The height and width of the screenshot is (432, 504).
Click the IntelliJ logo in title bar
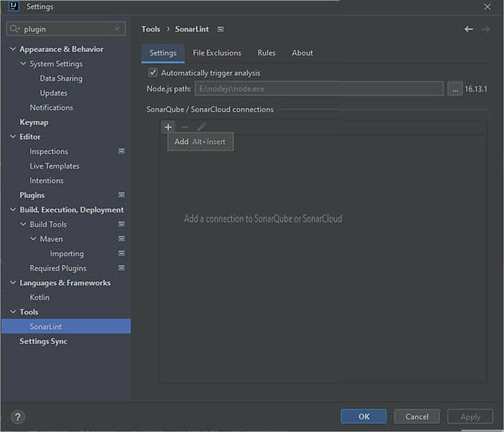click(14, 6)
